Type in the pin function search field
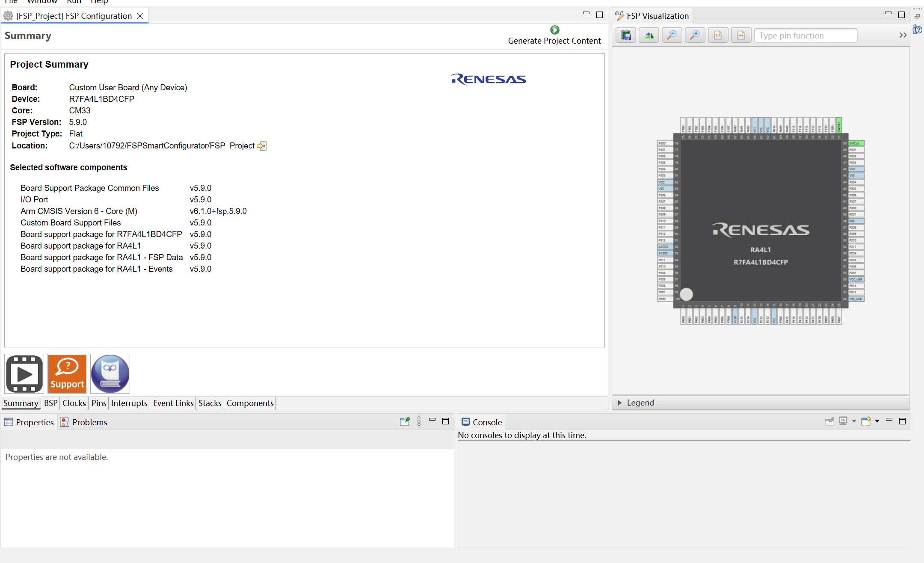This screenshot has width=924, height=563. click(x=806, y=36)
